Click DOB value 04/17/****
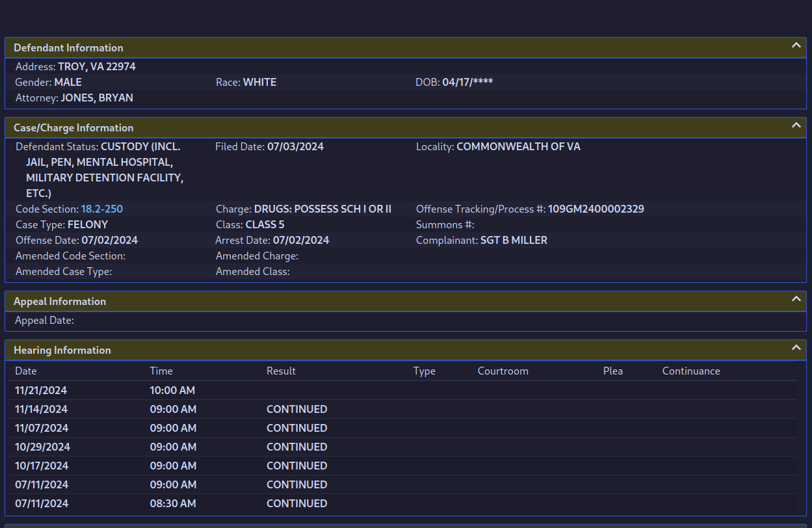Screen dimensions: 812x528 [467, 82]
